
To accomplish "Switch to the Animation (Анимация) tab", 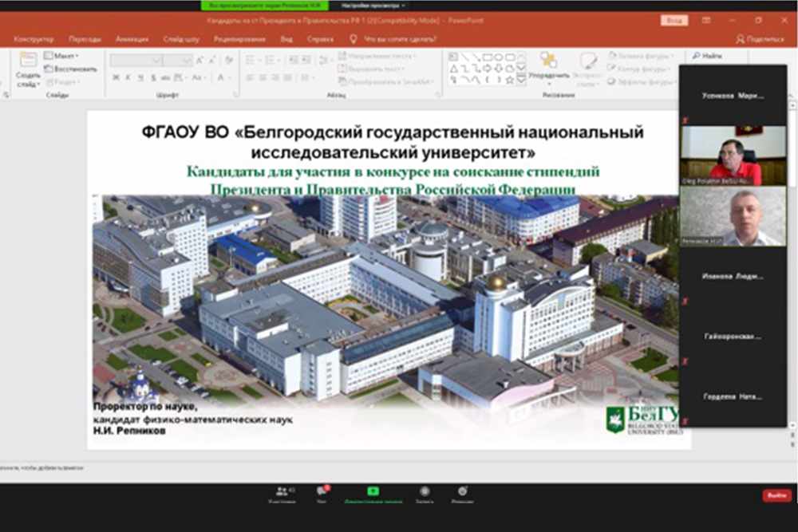I will coord(132,38).
